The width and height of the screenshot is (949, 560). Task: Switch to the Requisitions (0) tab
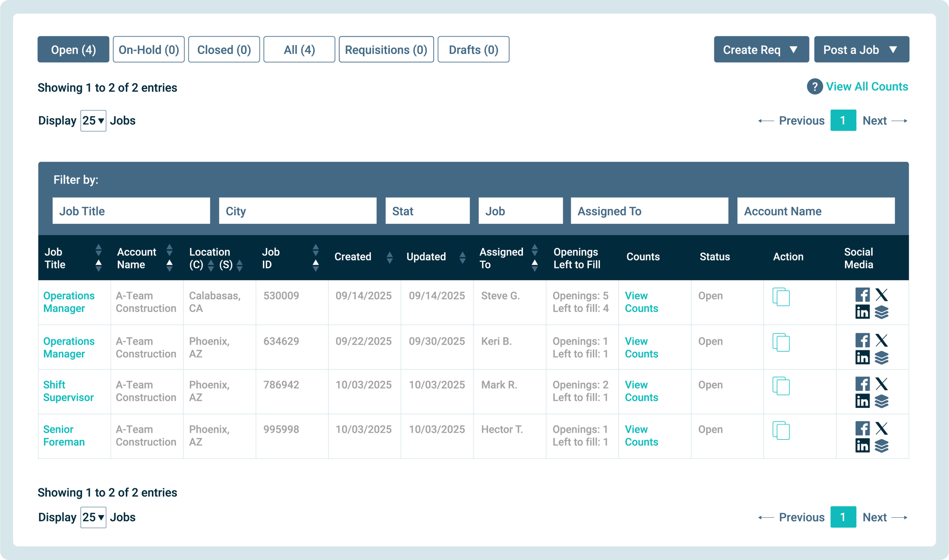[386, 49]
